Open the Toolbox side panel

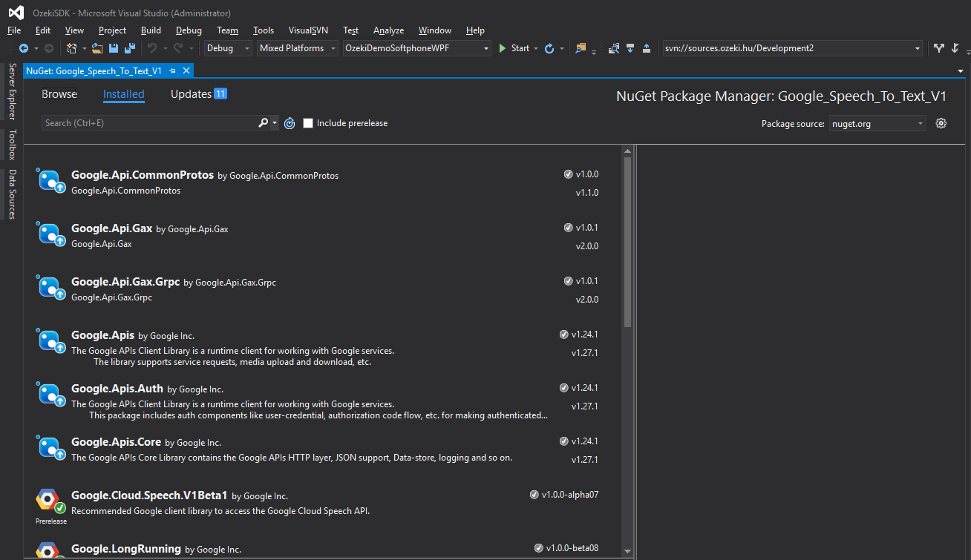[x=12, y=145]
